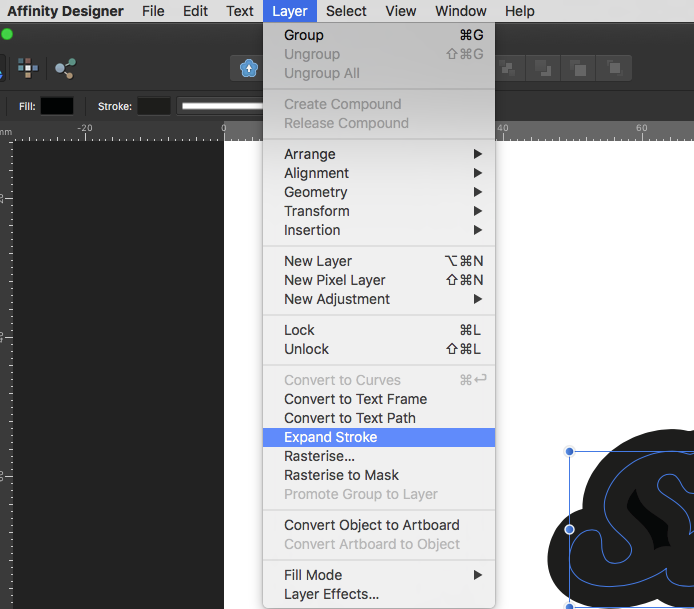Viewport: 694px width, 609px height.
Task: Expand the Geometry submenu
Action: (379, 192)
